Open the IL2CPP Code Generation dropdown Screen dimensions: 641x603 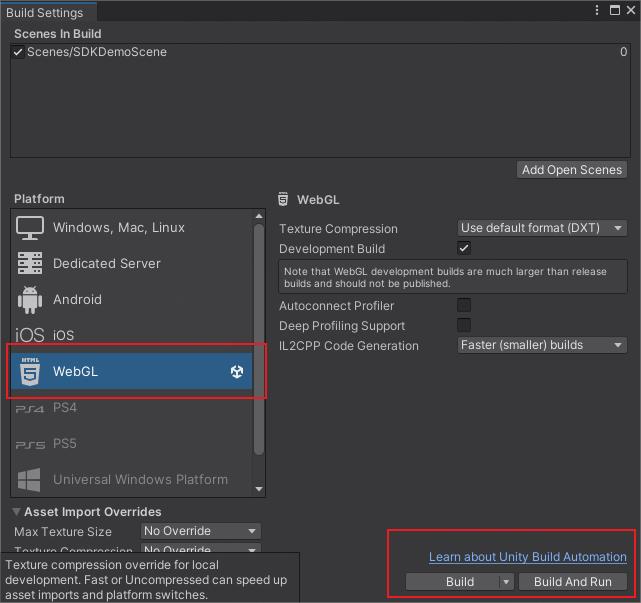(x=542, y=345)
